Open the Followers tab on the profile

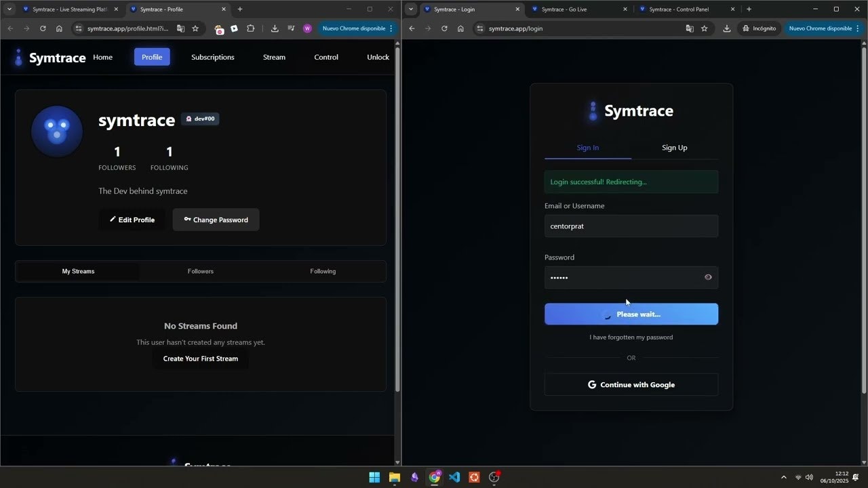(200, 271)
